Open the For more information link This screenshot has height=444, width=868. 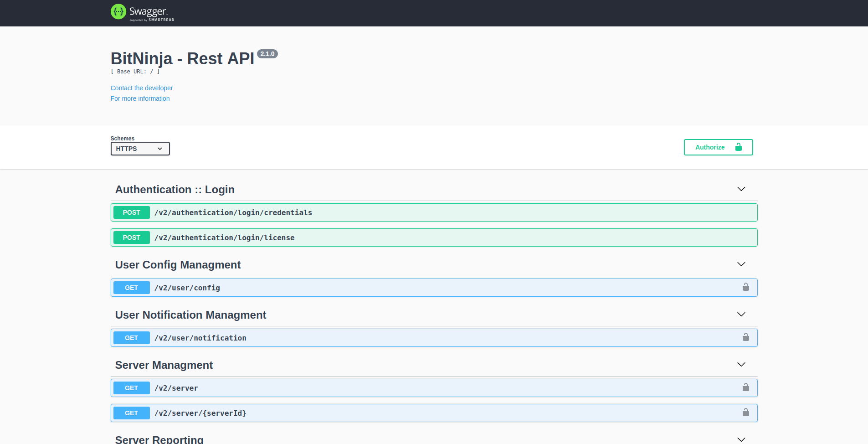click(x=140, y=98)
